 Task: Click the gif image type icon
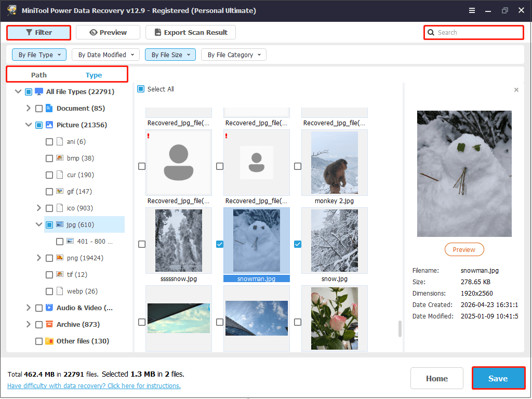[x=60, y=191]
